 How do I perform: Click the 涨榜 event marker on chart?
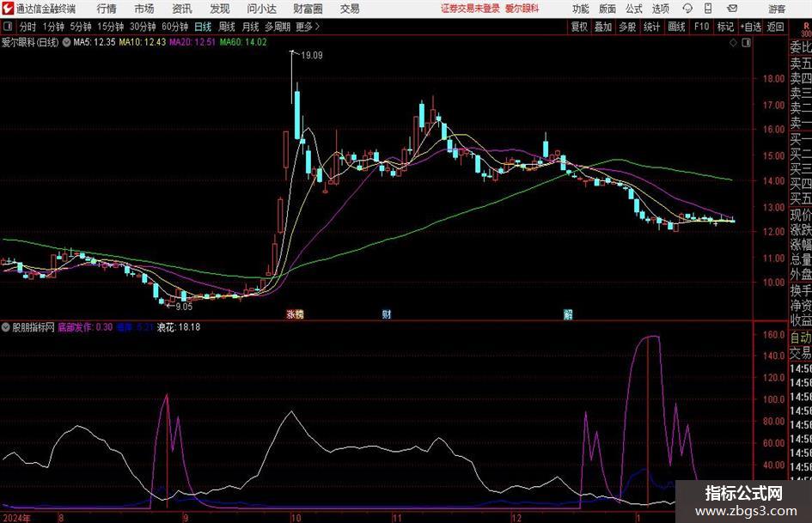[296, 314]
